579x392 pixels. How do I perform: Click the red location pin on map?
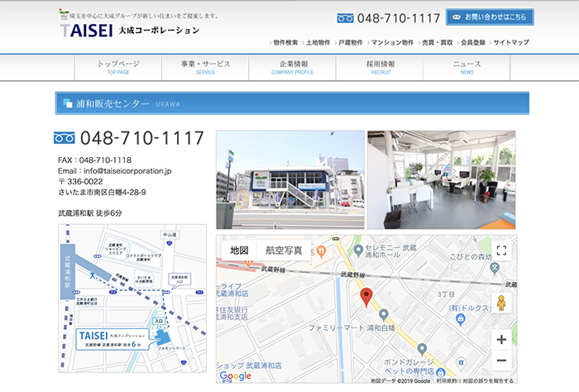366,298
